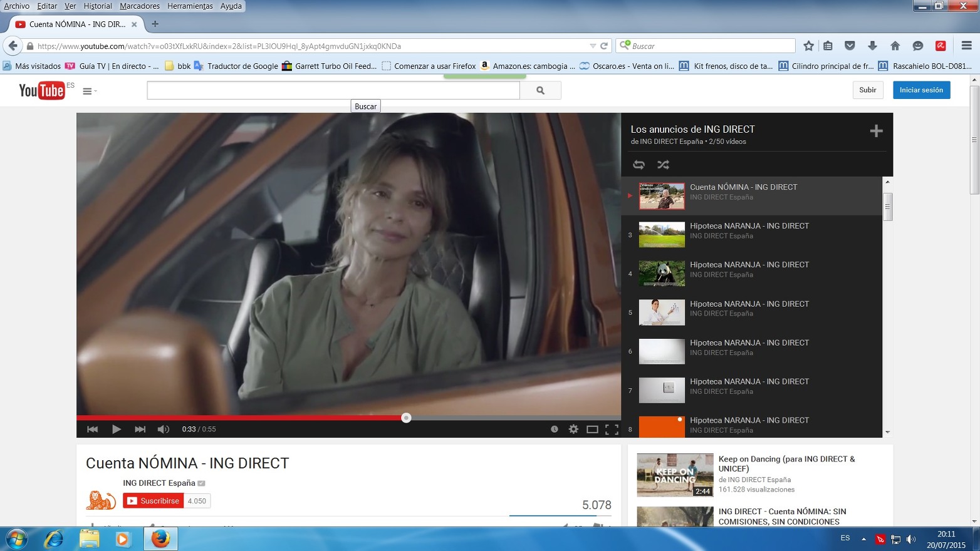The width and height of the screenshot is (980, 551).
Task: Open the Marcadores menu
Action: [x=140, y=6]
